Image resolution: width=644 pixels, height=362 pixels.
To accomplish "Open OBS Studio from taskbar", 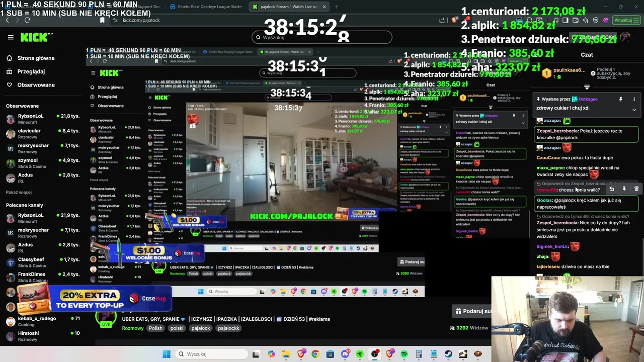I will 375,354.
